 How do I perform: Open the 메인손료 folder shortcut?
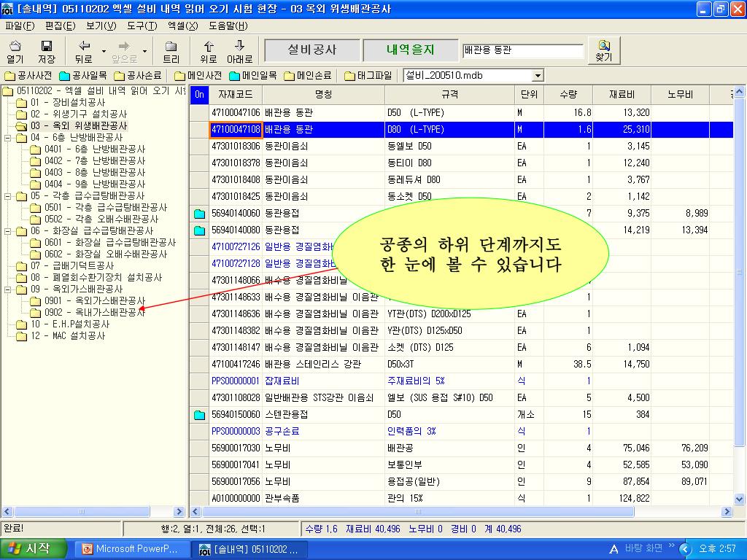click(x=308, y=76)
